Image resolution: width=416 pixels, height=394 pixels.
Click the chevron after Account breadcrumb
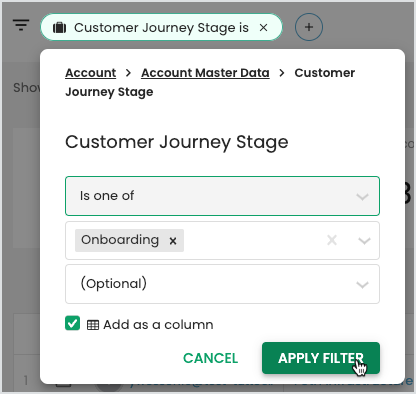[x=128, y=73]
